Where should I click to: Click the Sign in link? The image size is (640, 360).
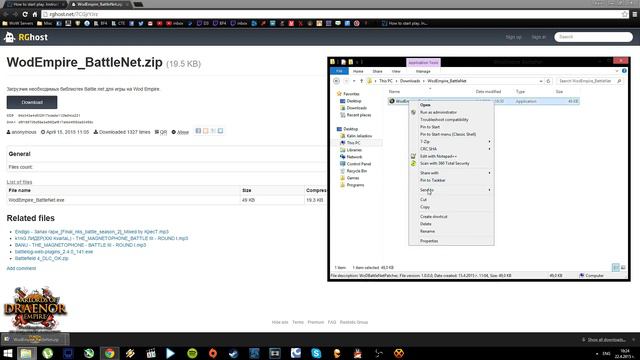coord(539,37)
